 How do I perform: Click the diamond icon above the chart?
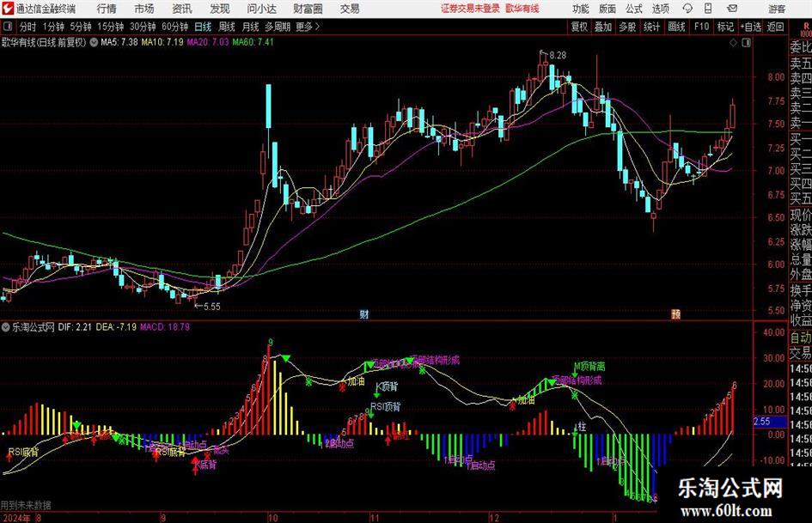[733, 43]
